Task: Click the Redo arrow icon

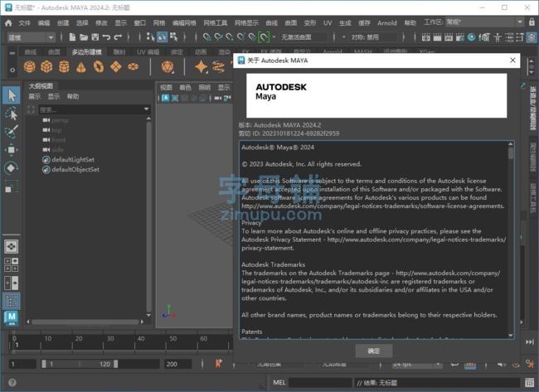Action: (x=118, y=36)
